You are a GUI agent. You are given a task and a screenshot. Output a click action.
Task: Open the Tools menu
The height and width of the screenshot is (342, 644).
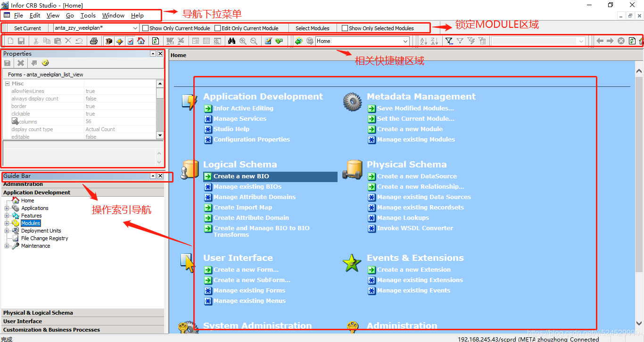[x=88, y=15]
